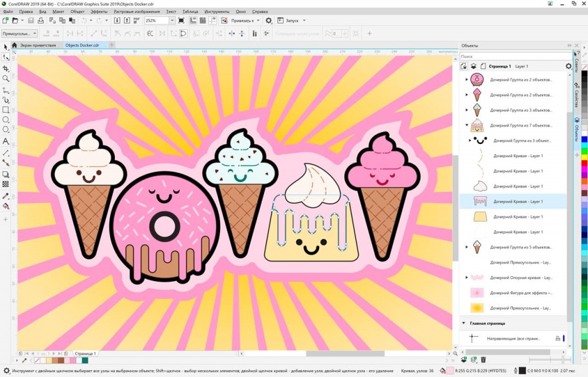The height and width of the screenshot is (377, 588).
Task: Switch to the Экран приветствия tab
Action: (38, 45)
